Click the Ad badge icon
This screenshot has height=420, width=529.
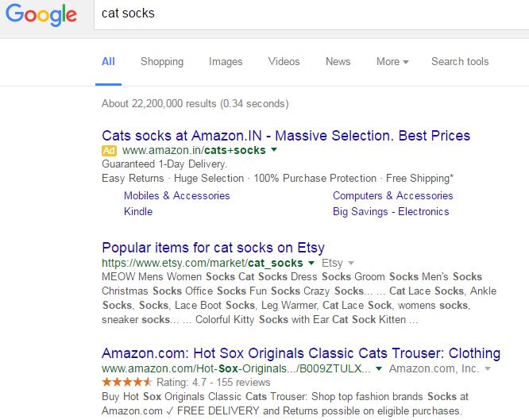pos(110,150)
